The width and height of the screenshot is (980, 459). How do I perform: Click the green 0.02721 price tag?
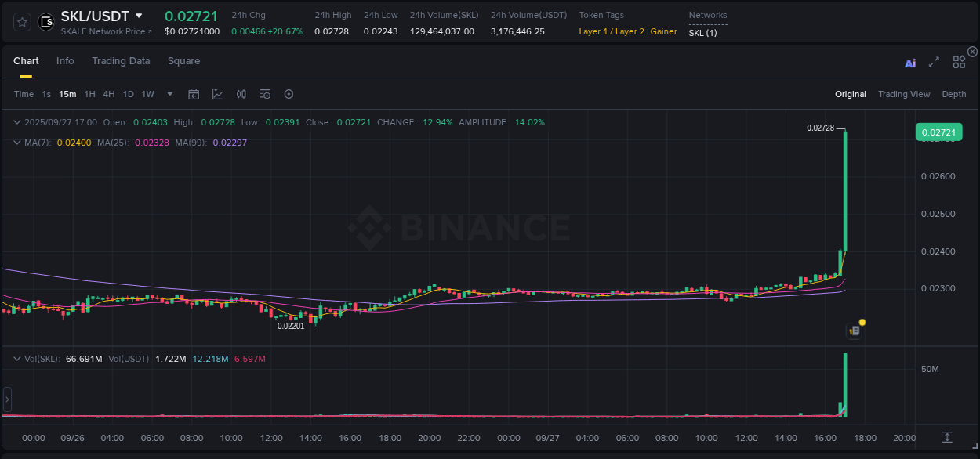[x=938, y=132]
